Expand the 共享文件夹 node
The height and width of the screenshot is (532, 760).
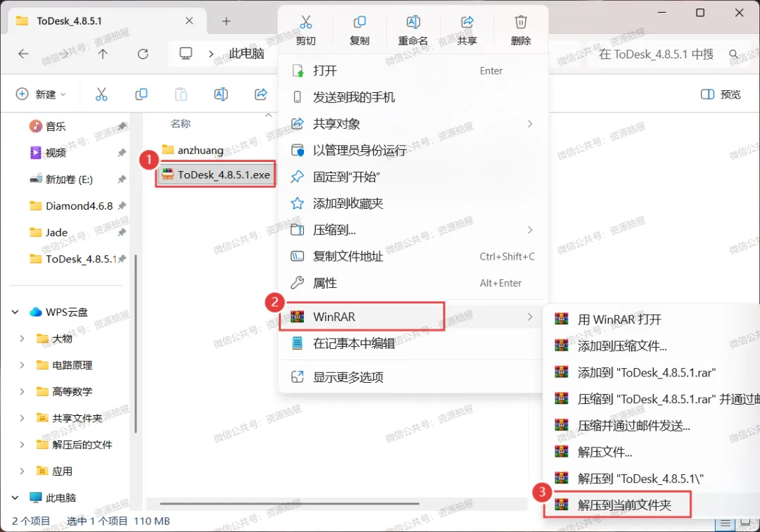click(22, 418)
